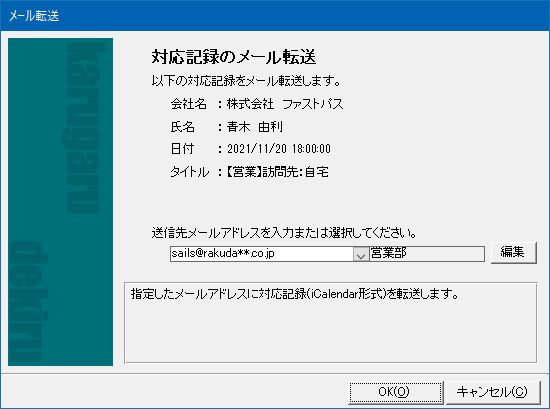Click the 会社名 field label
Image resolution: width=550 pixels, height=409 pixels.
pyautogui.click(x=188, y=104)
